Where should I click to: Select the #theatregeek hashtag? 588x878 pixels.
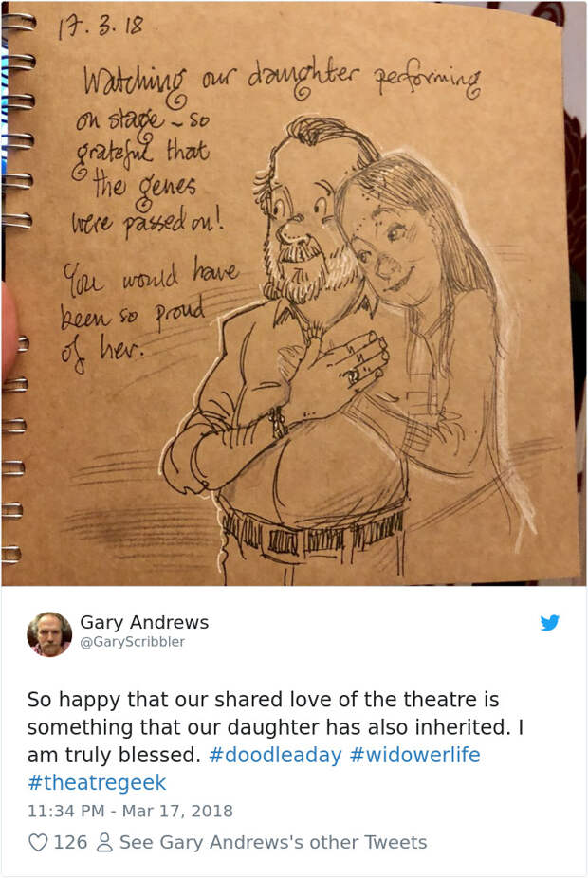pos(97,782)
